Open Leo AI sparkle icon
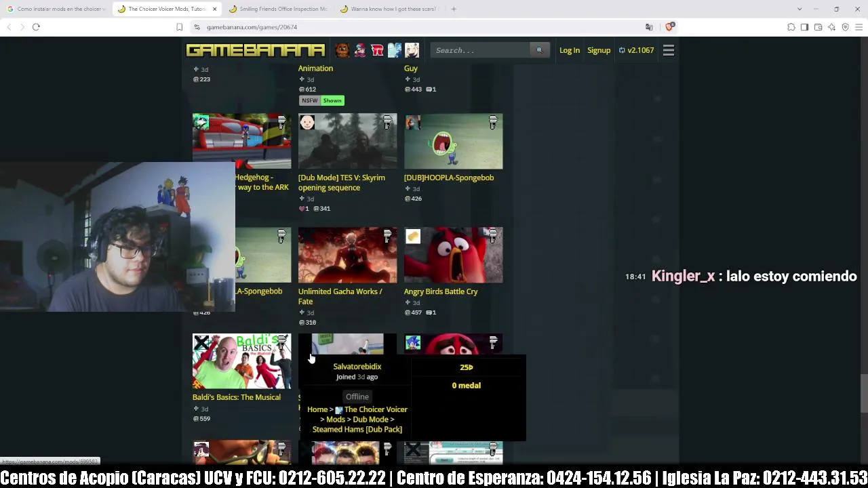The image size is (868, 488). (x=831, y=27)
